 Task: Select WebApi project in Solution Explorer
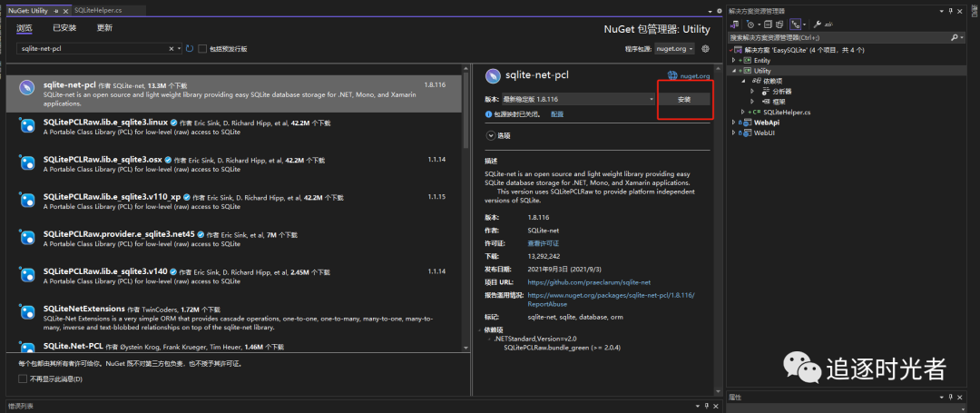(767, 122)
